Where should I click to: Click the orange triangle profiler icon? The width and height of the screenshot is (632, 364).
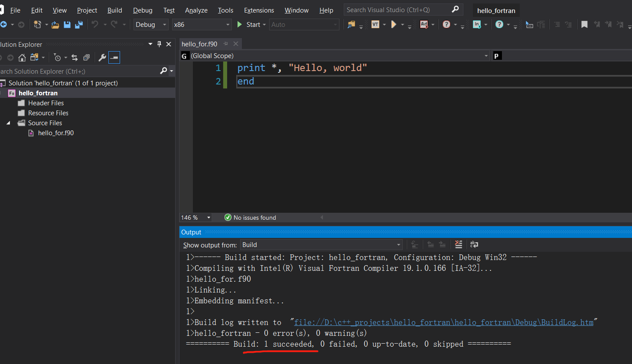pyautogui.click(x=394, y=25)
